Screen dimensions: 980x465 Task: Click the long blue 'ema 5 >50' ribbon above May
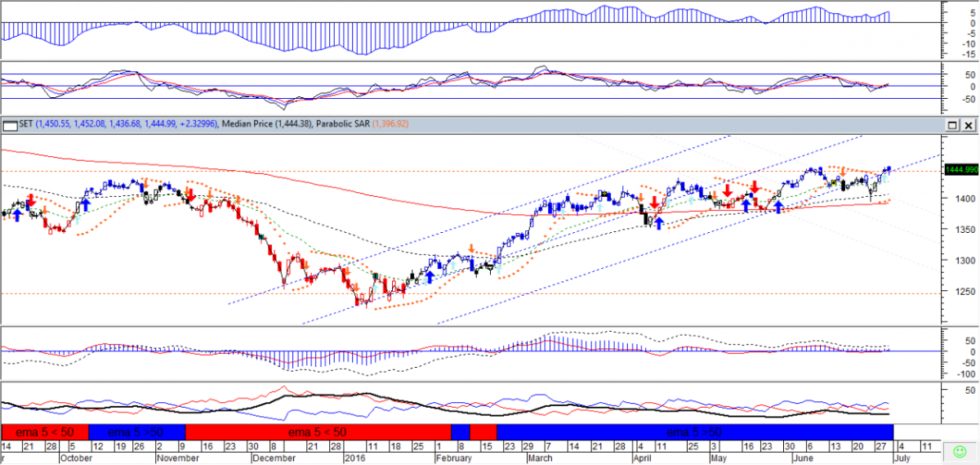point(695,432)
